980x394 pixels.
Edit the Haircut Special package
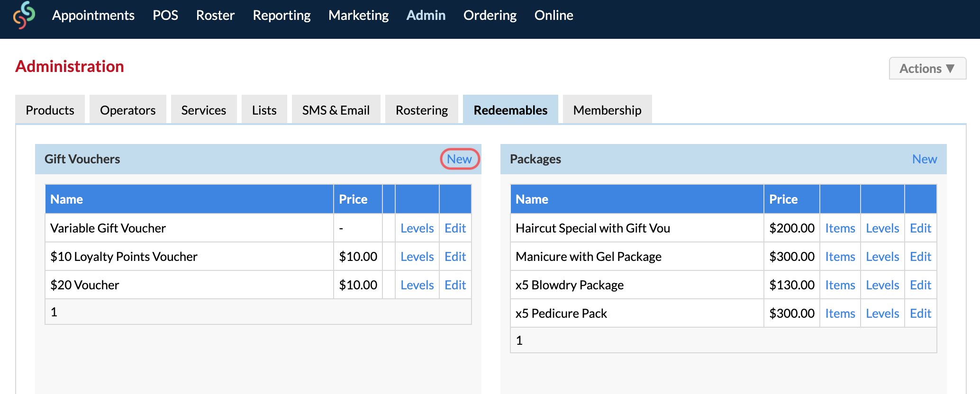(920, 228)
